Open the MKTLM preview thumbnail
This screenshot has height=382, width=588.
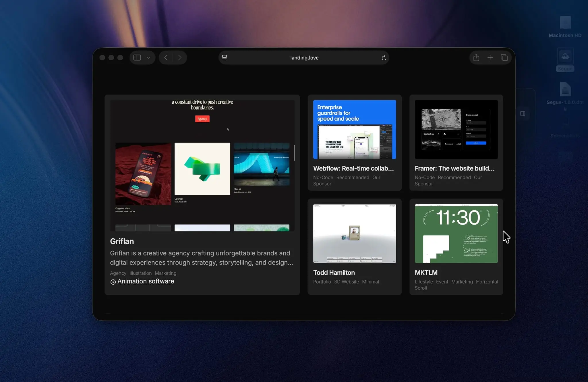pos(456,234)
